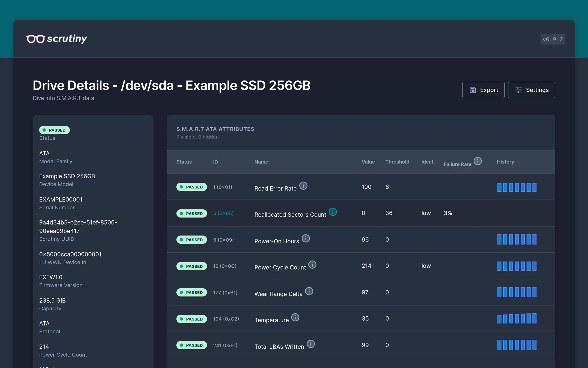The height and width of the screenshot is (368, 588).
Task: Click the Read Error Rate history sparkline
Action: 517,187
